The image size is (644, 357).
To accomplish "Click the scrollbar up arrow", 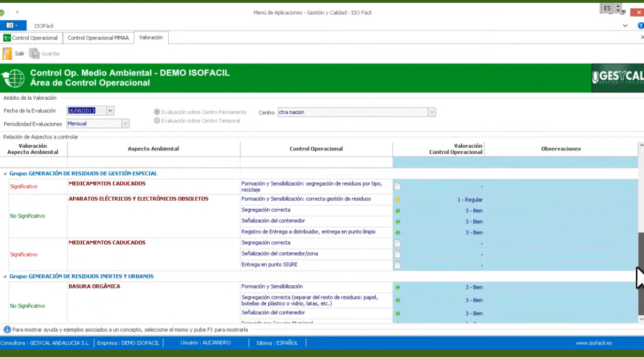I will point(641,145).
